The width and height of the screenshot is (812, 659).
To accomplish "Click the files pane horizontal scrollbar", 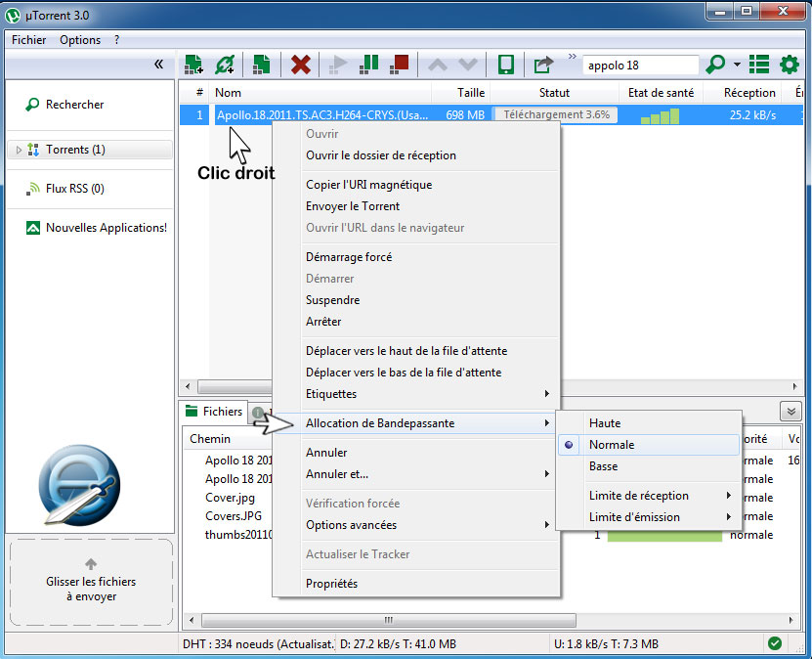I will [x=388, y=620].
